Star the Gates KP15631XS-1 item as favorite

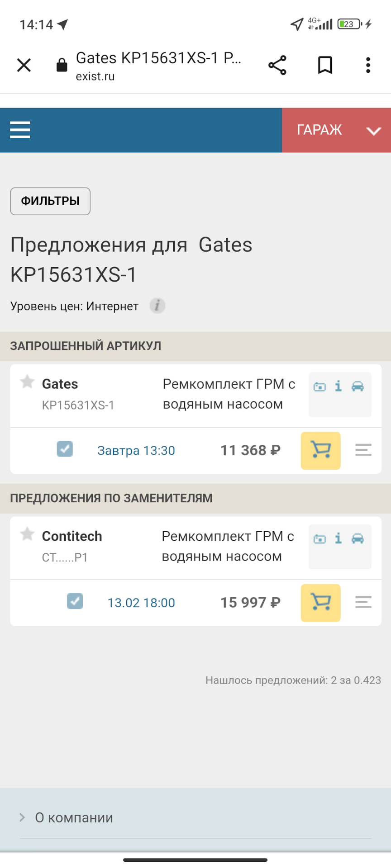coord(27,382)
